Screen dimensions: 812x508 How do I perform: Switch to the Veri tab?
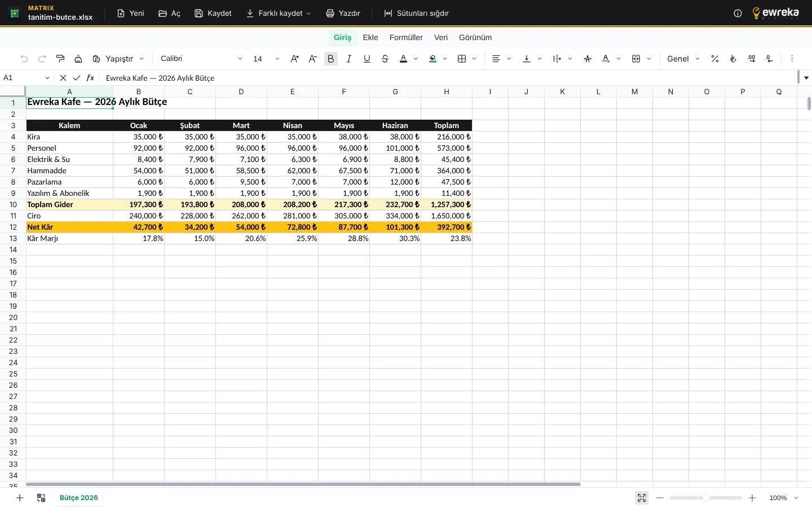441,37
